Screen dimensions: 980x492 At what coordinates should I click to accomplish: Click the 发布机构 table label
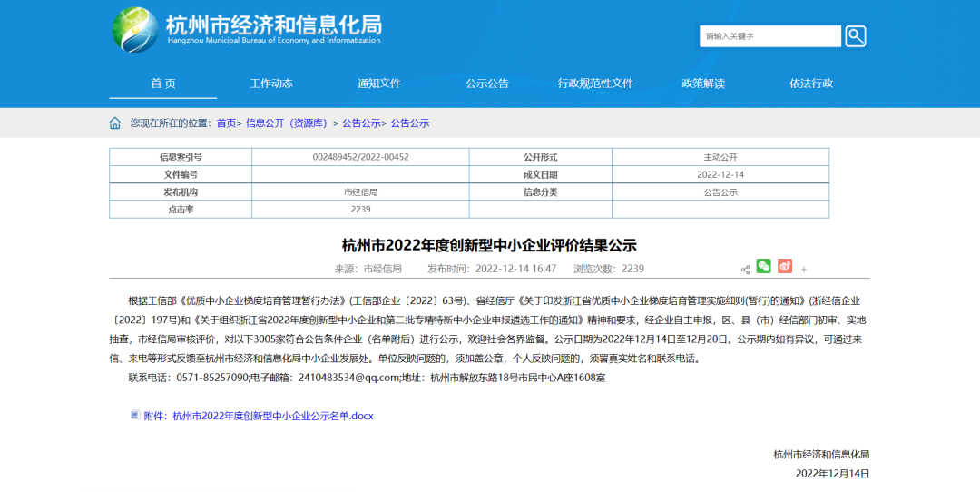[x=181, y=192]
